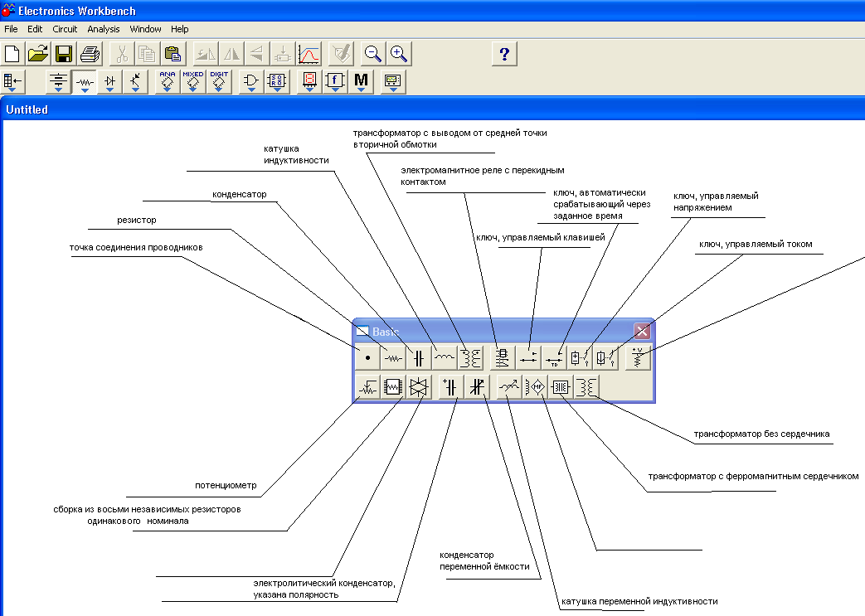Zoom out with the minus magnifier
This screenshot has height=616, width=865.
pyautogui.click(x=373, y=54)
